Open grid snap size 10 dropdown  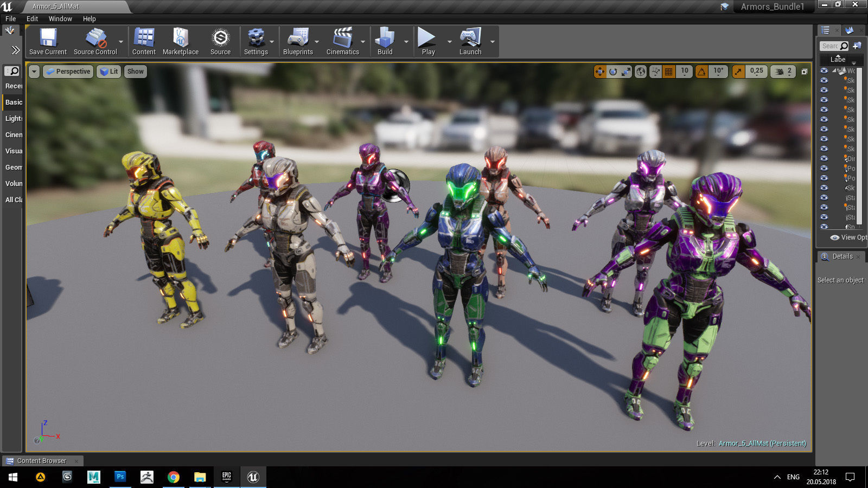(684, 72)
